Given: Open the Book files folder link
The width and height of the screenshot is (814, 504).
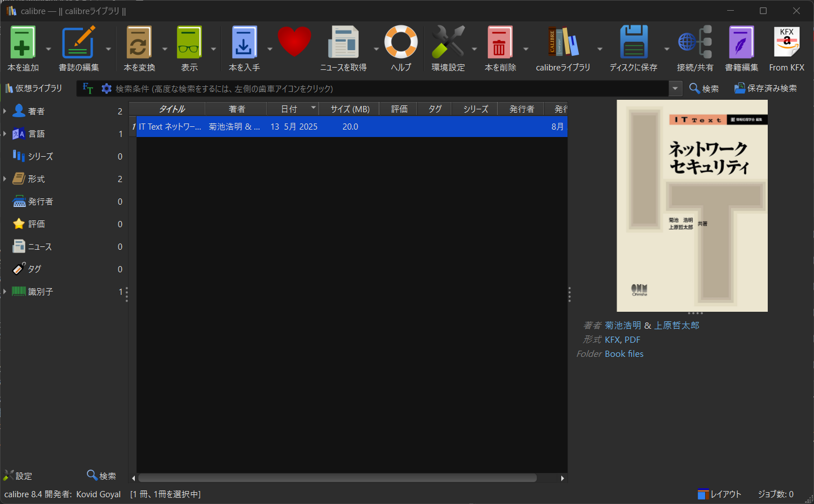Looking at the screenshot, I should pyautogui.click(x=624, y=353).
